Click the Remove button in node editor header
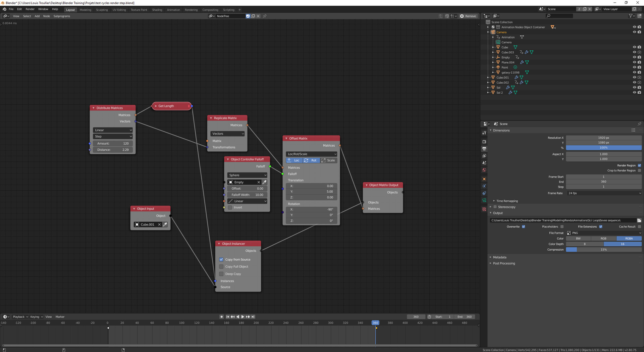This screenshot has width=644, height=352. click(x=468, y=16)
